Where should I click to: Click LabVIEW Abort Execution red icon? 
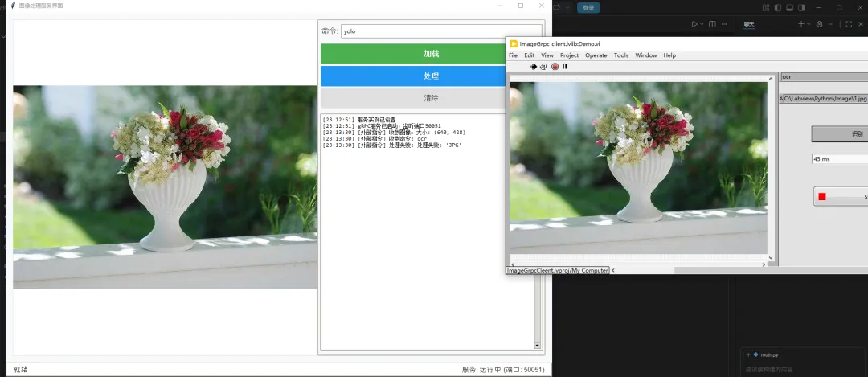(555, 67)
